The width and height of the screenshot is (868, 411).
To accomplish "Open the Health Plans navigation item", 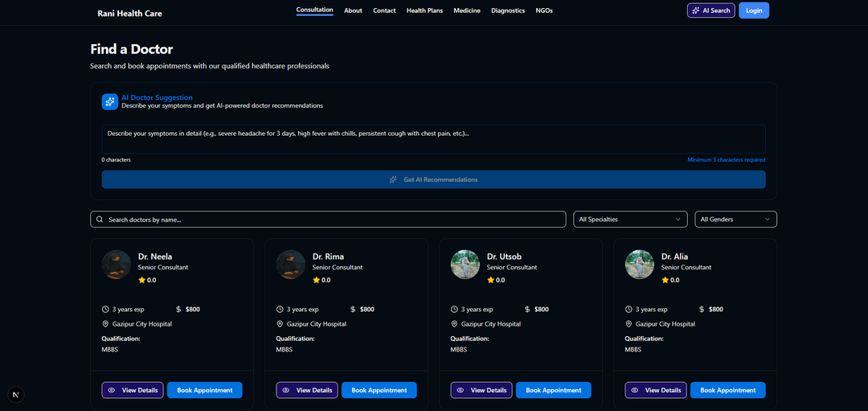I will coord(424,10).
